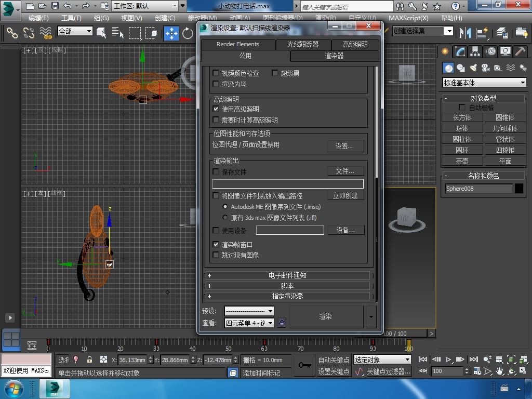
Task: Open the 预设 preset dropdown
Action: [x=249, y=311]
